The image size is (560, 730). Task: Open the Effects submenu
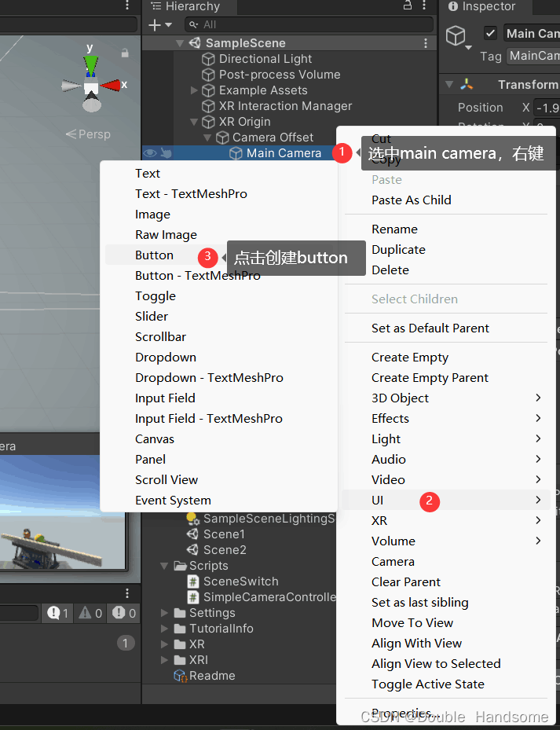[446, 419]
